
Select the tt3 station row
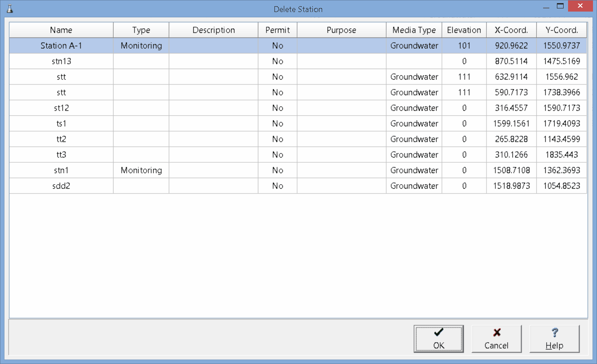pyautogui.click(x=298, y=155)
